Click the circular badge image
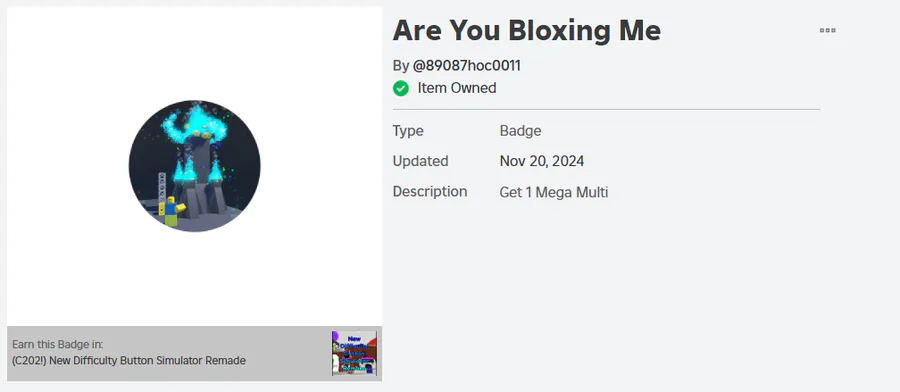Viewport: 900px width, 392px height. click(195, 166)
